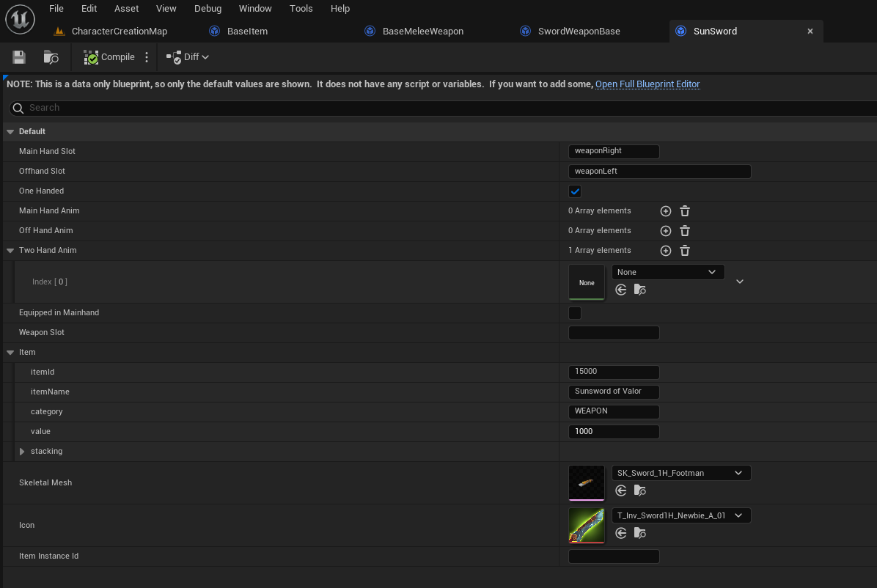Screen dimensions: 877x588
Task: Open the Diff dropdown
Action: pyautogui.click(x=188, y=57)
